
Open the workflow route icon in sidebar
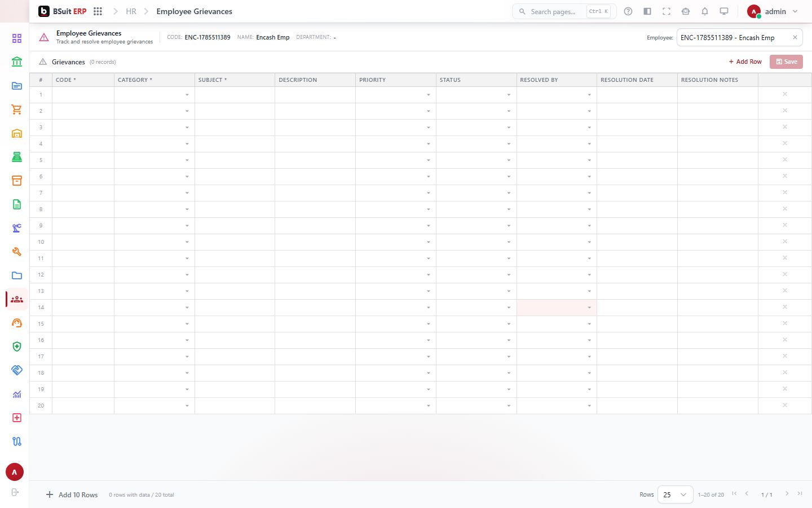coord(17,441)
